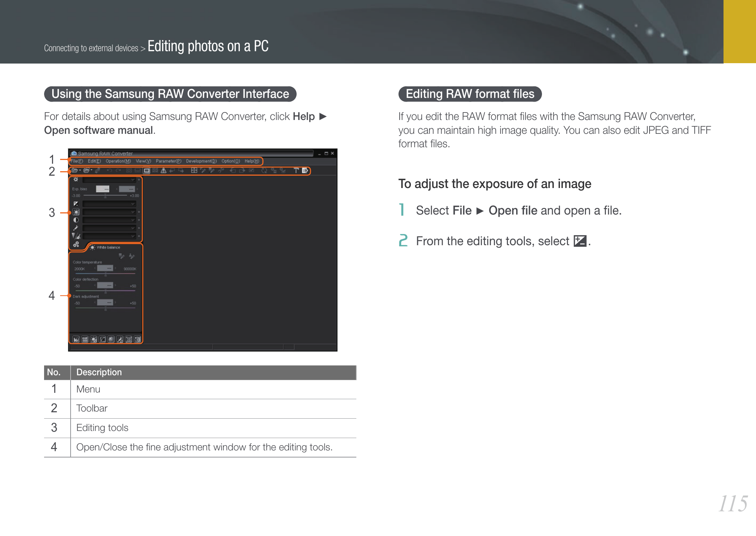Open the Help(H) menu
756x536 pixels.
point(252,161)
